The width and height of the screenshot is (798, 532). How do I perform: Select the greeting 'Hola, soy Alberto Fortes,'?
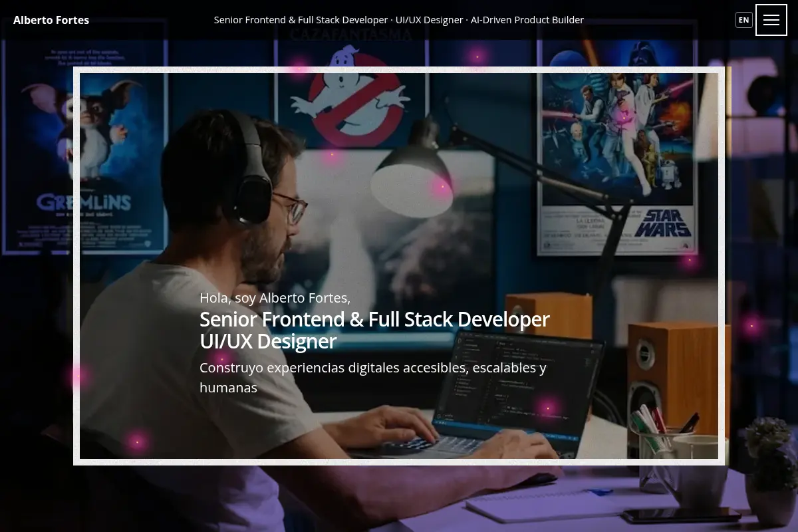pyautogui.click(x=275, y=297)
